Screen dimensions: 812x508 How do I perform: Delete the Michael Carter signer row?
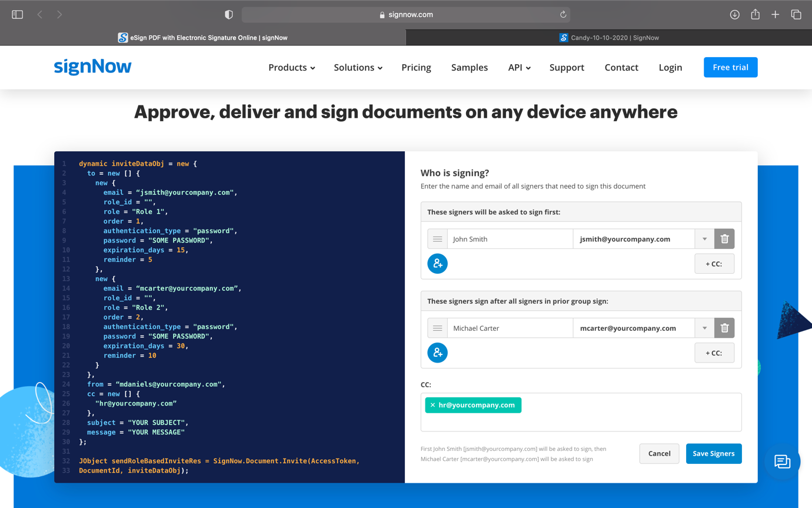724,328
